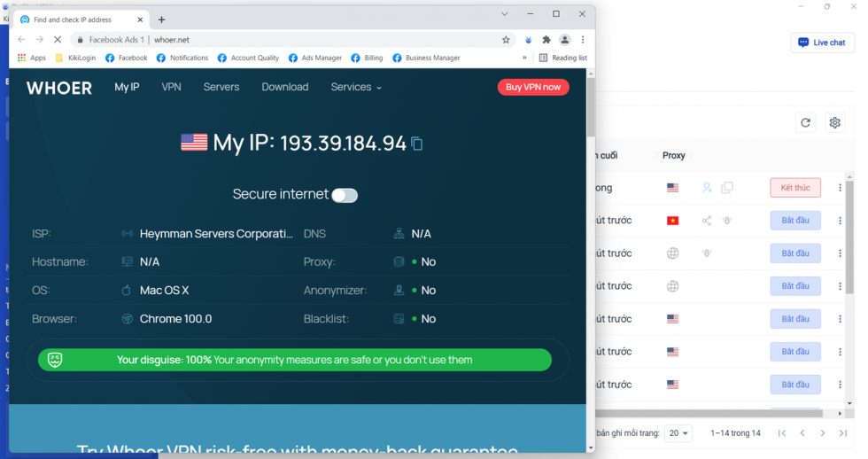Click the Mac OS X value
868x459 pixels.
point(164,290)
